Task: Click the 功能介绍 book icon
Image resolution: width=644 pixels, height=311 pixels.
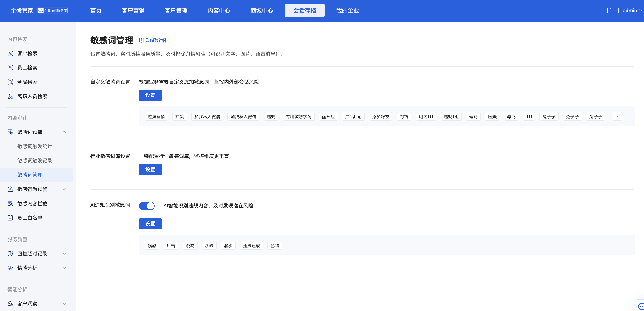Action: tap(142, 40)
